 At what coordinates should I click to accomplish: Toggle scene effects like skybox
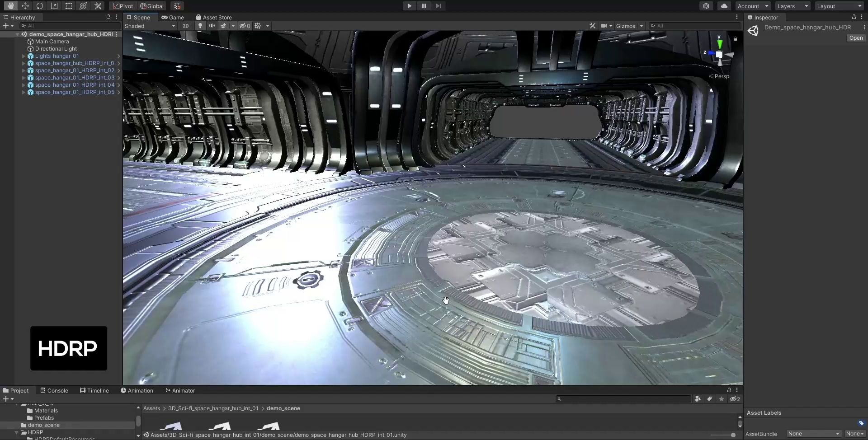click(223, 26)
